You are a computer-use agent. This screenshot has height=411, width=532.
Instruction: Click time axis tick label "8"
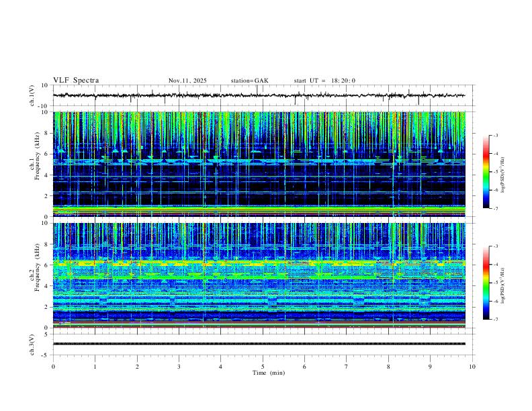click(388, 367)
